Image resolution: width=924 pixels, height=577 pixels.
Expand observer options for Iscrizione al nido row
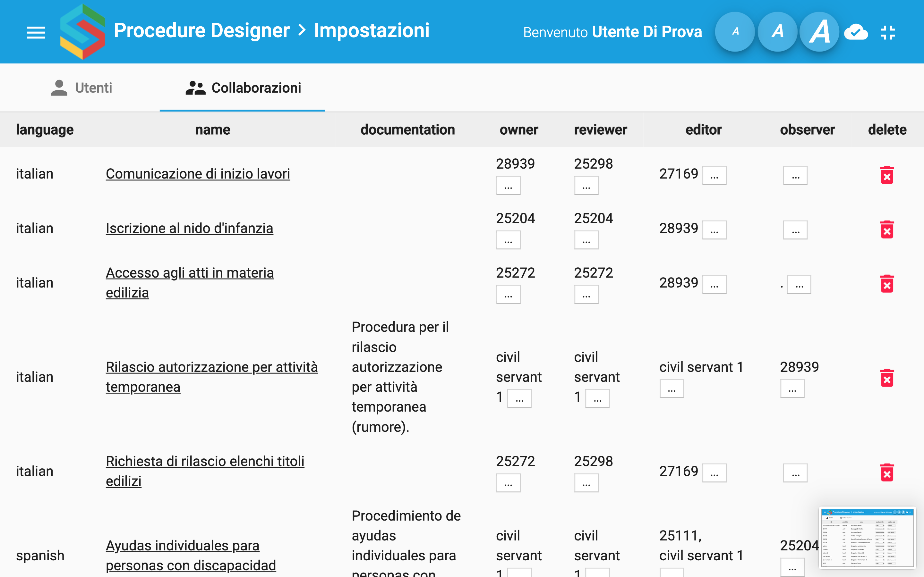pyautogui.click(x=795, y=230)
